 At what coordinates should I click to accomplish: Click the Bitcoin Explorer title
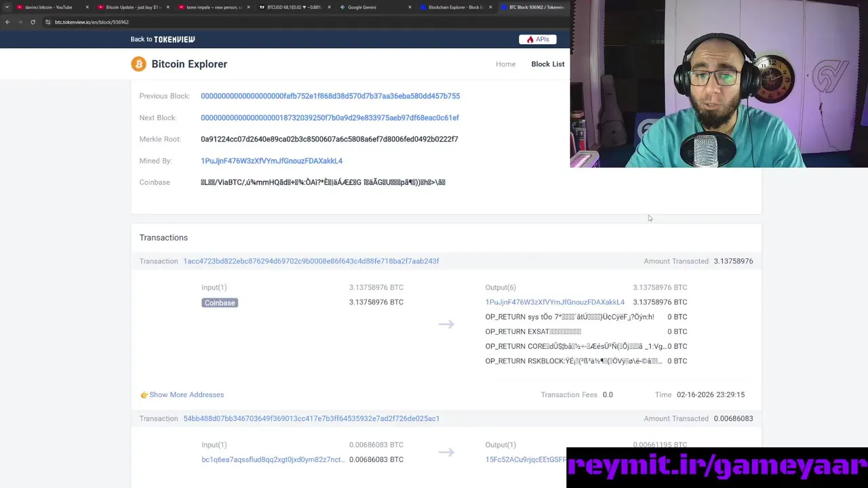pos(189,64)
